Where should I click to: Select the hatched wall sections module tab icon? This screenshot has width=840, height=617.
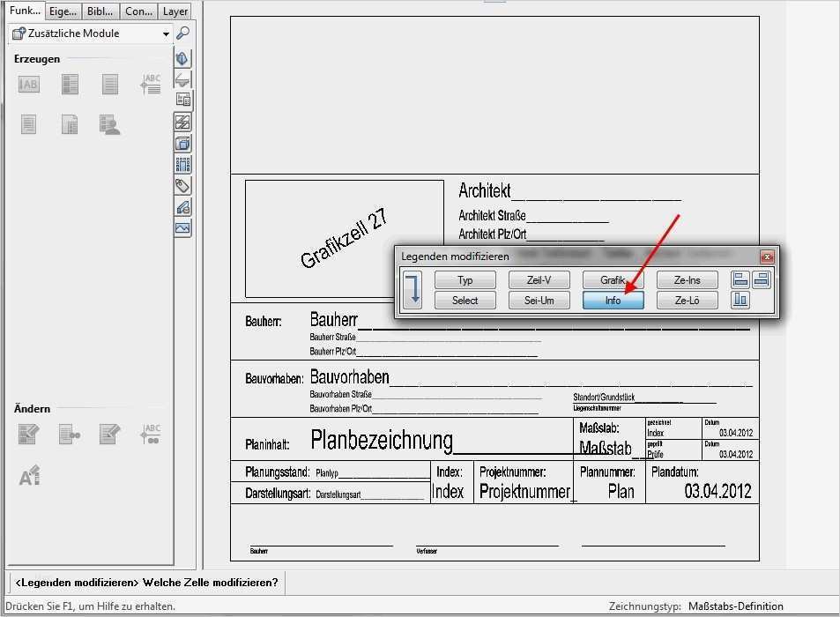[x=182, y=123]
